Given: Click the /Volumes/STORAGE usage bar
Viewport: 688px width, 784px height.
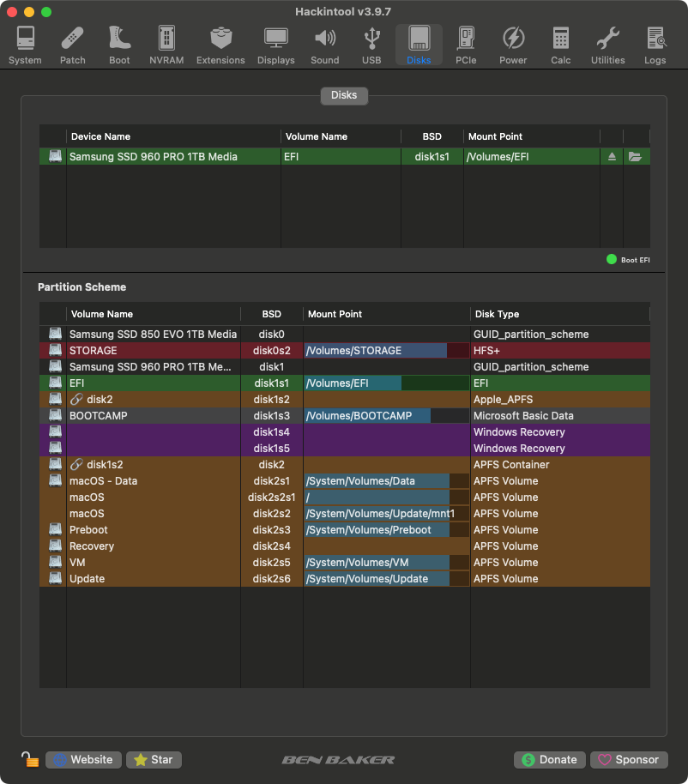Looking at the screenshot, I should (x=387, y=351).
